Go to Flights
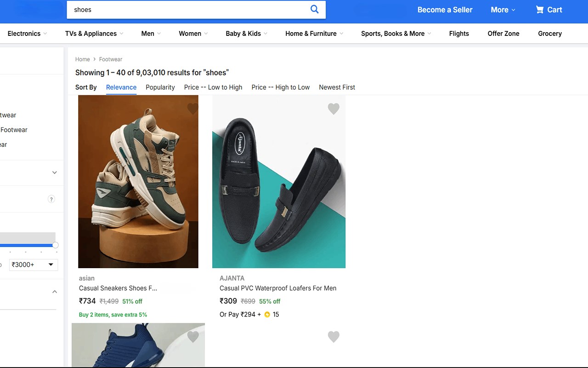Screen dimensions: 588x368 459,34
